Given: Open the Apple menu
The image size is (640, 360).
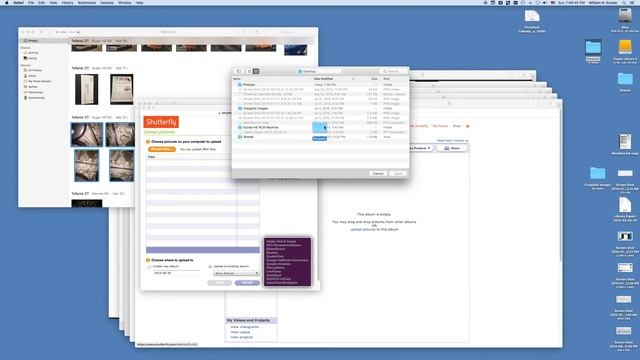Looking at the screenshot, I should coord(7,2).
